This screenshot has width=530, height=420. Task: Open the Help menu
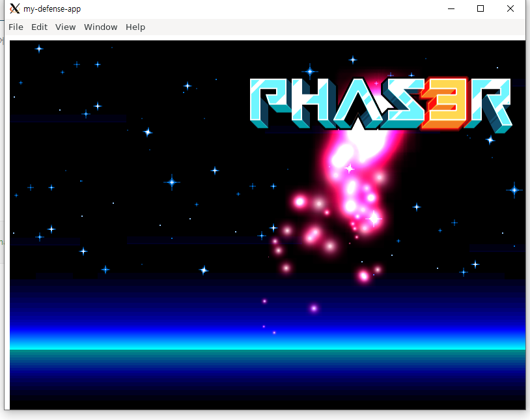tap(135, 27)
